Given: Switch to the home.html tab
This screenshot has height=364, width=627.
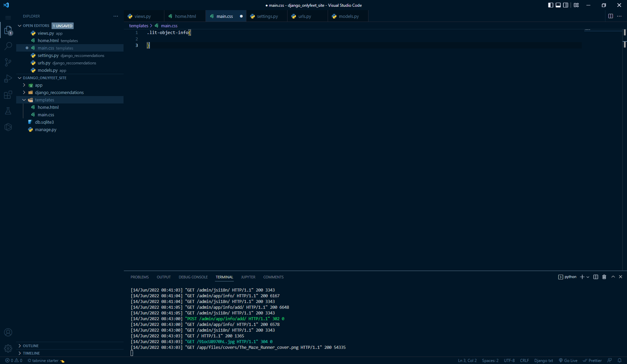Looking at the screenshot, I should (x=185, y=16).
